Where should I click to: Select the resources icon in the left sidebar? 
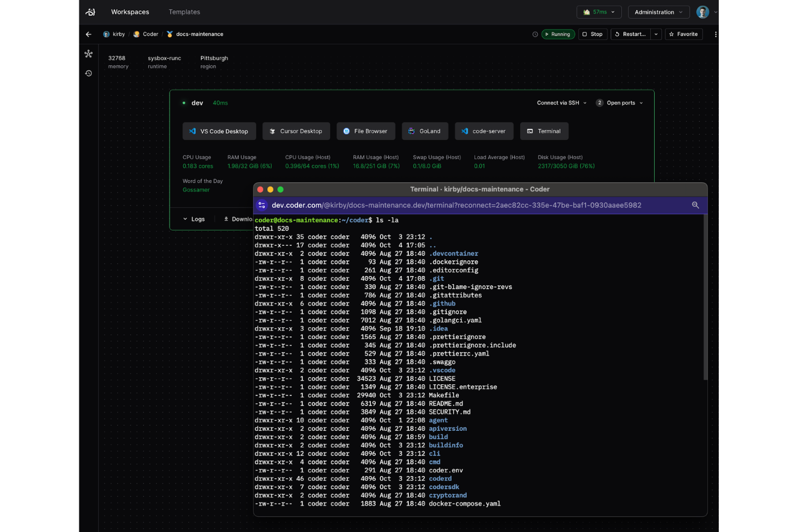coord(88,54)
